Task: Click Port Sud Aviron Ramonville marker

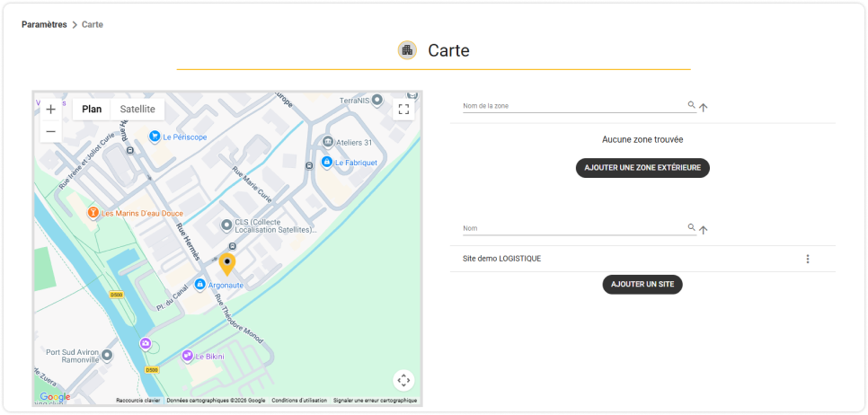Action: pos(107,355)
